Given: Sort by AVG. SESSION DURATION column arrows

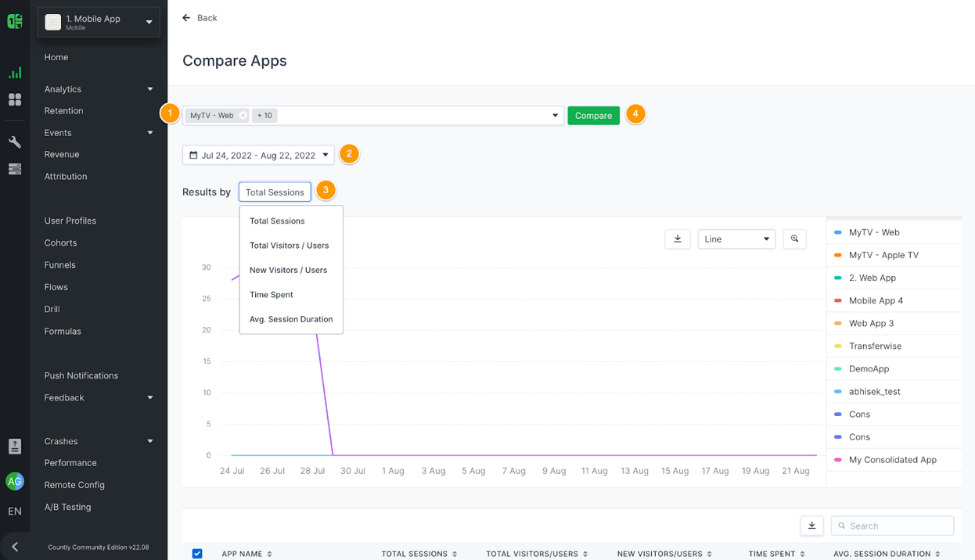Looking at the screenshot, I should (x=937, y=554).
